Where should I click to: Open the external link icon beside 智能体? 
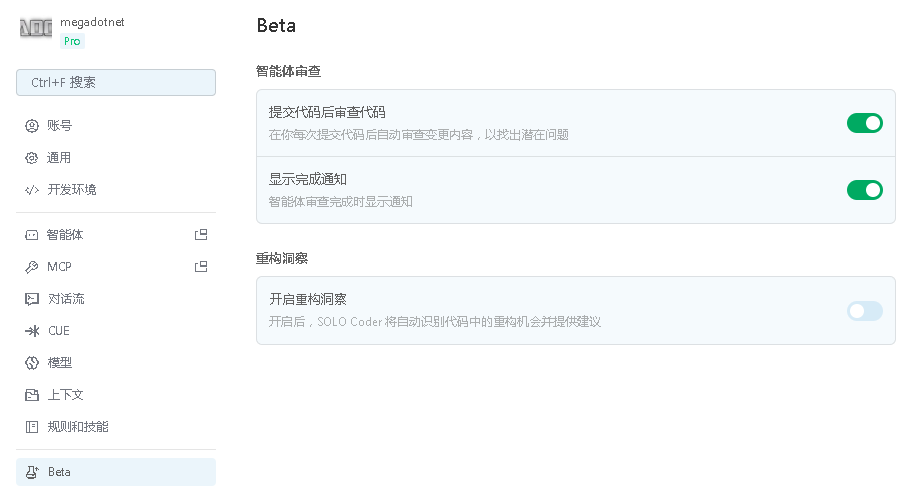coord(201,235)
